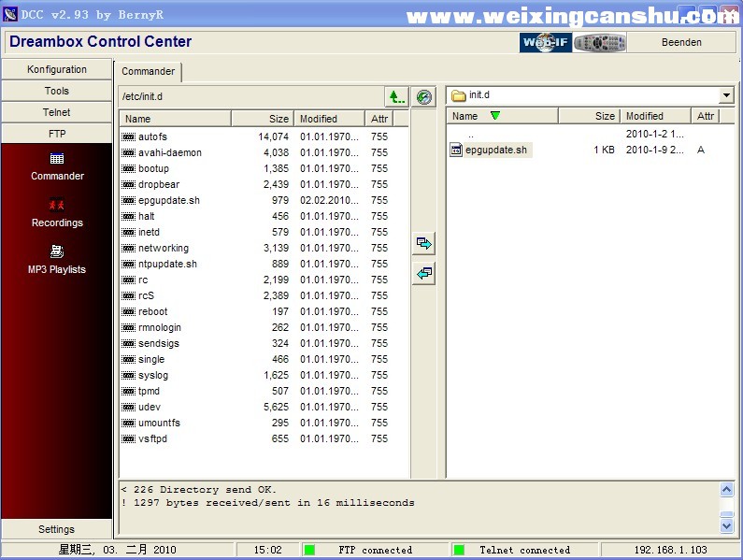Select the autofs file icon
Image resolution: width=743 pixels, height=560 pixels.
pyautogui.click(x=128, y=136)
